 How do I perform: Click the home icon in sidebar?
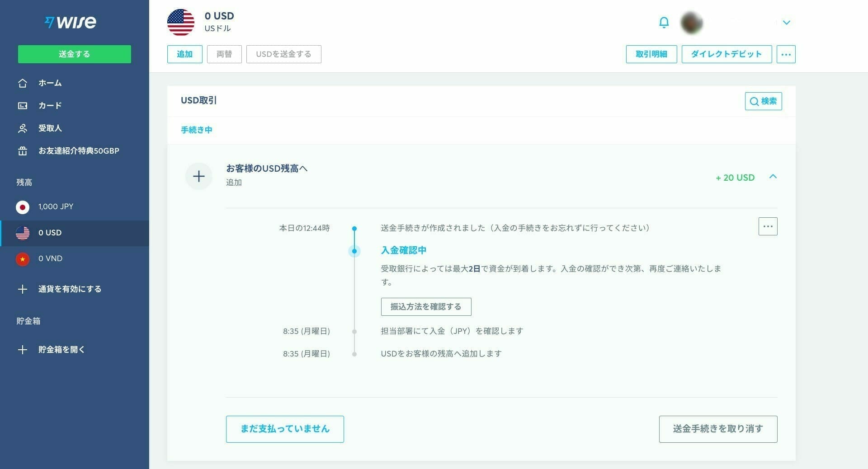tap(23, 83)
